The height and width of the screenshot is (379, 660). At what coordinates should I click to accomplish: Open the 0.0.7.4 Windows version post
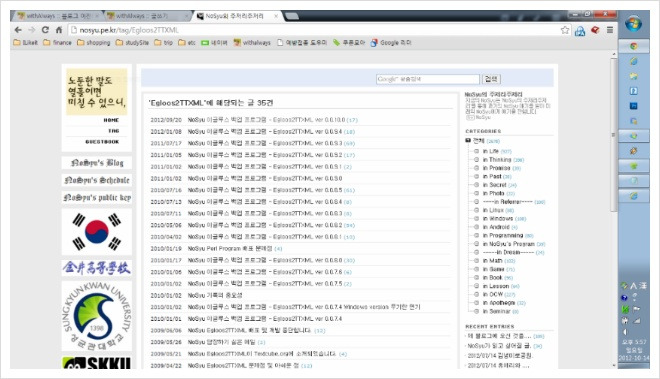(x=304, y=307)
